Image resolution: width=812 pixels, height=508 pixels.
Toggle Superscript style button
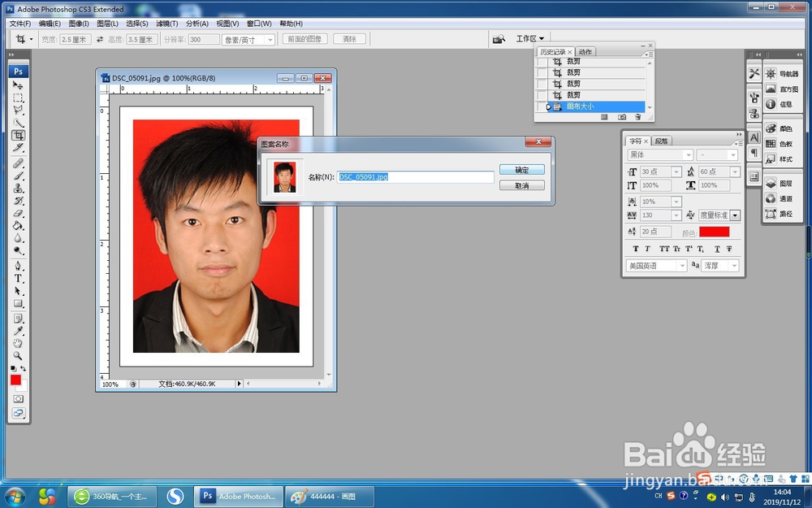click(689, 249)
